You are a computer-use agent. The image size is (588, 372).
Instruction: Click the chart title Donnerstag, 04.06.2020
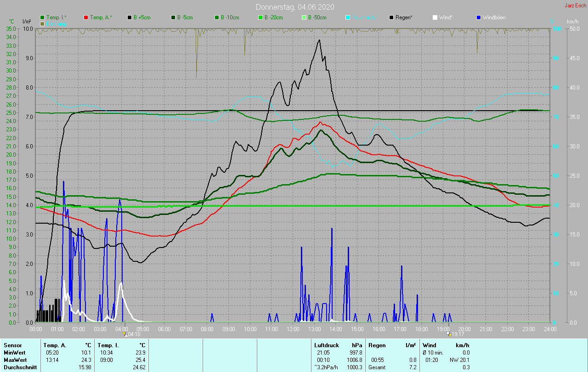tap(294, 7)
